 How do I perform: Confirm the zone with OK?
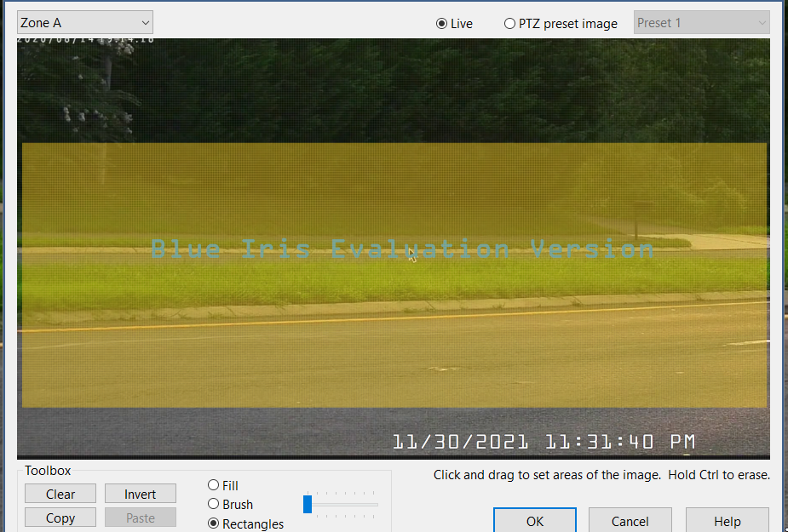click(535, 521)
